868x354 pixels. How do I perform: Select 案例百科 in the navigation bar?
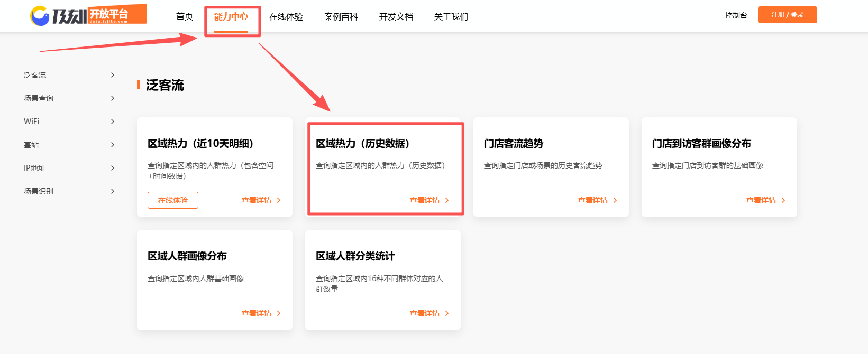tap(341, 17)
